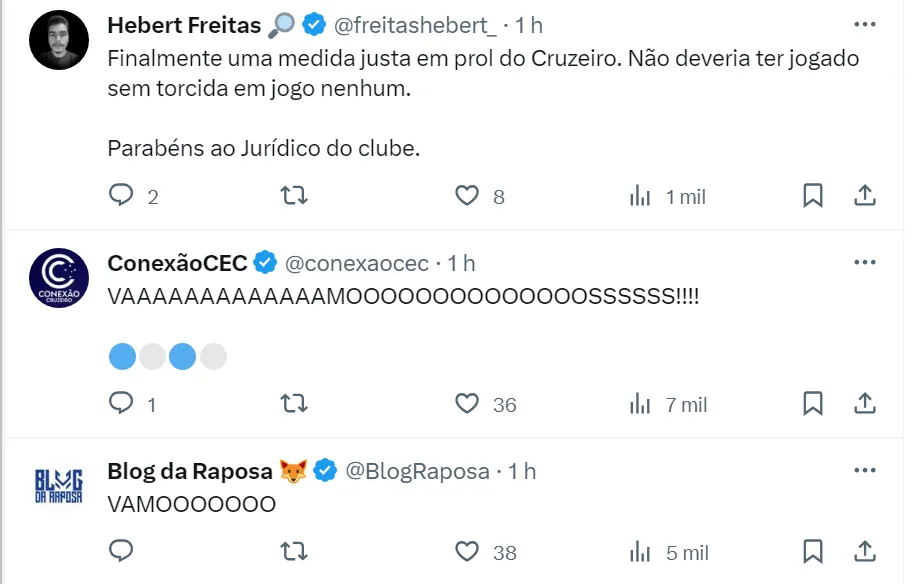Open more options on ConexãoCEC tweet

click(x=865, y=263)
